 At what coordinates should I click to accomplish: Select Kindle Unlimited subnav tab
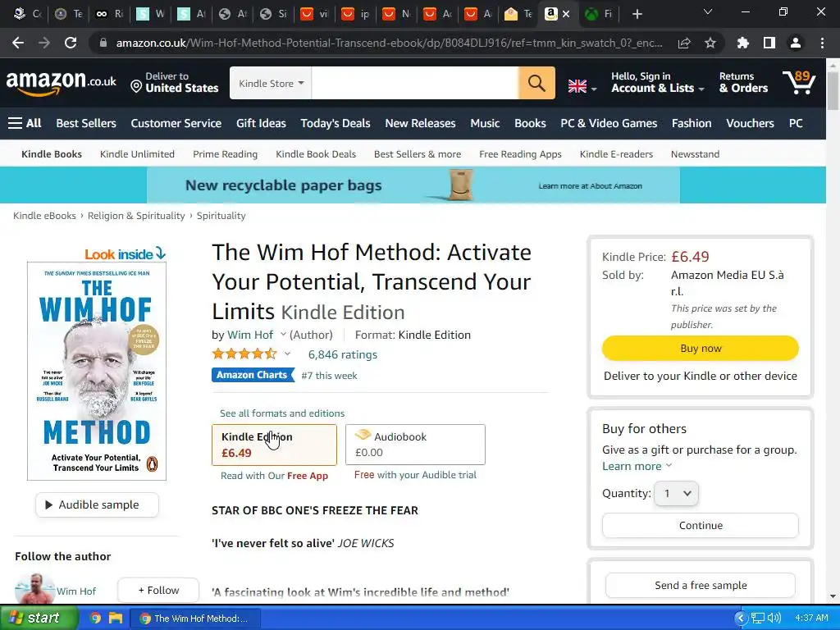(137, 154)
